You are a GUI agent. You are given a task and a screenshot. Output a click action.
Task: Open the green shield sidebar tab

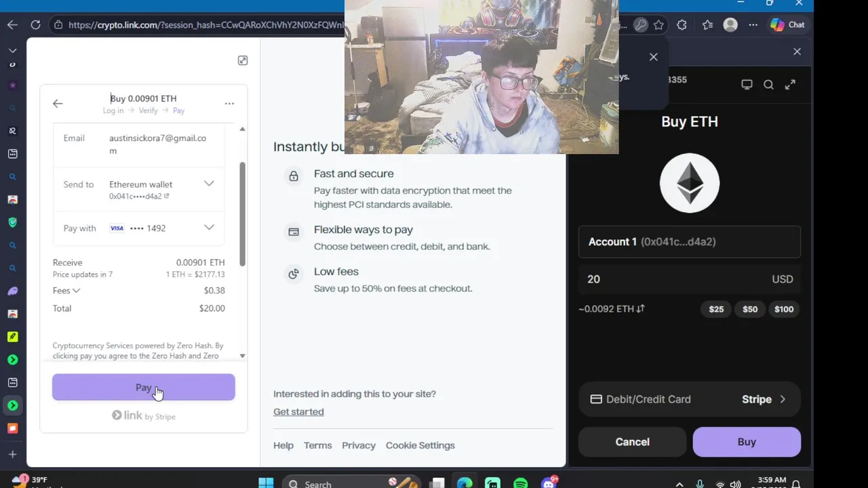[12, 222]
